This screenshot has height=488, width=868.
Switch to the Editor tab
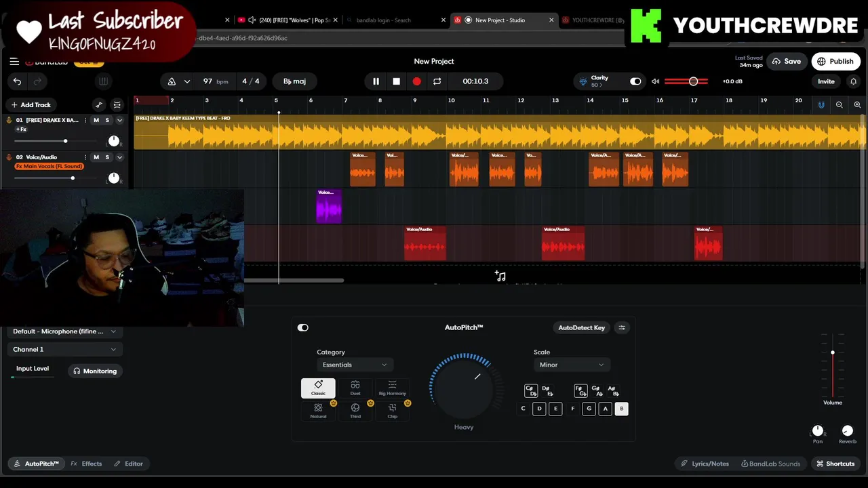[x=128, y=464]
